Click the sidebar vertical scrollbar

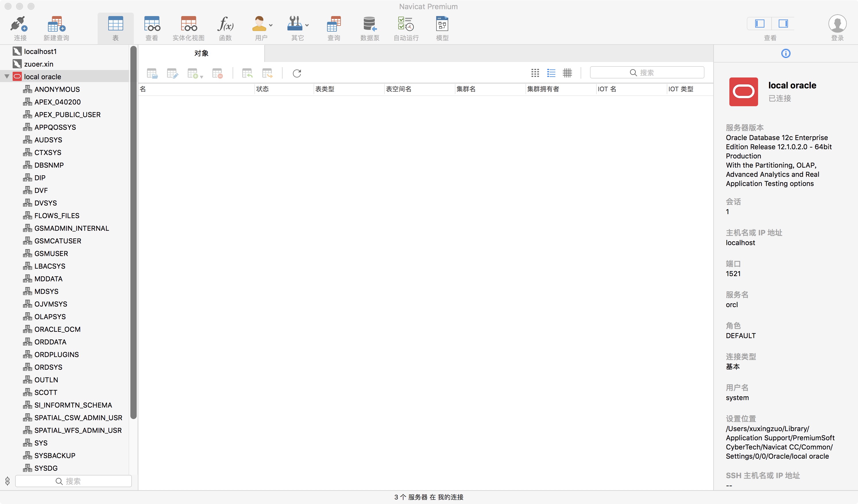pyautogui.click(x=133, y=232)
